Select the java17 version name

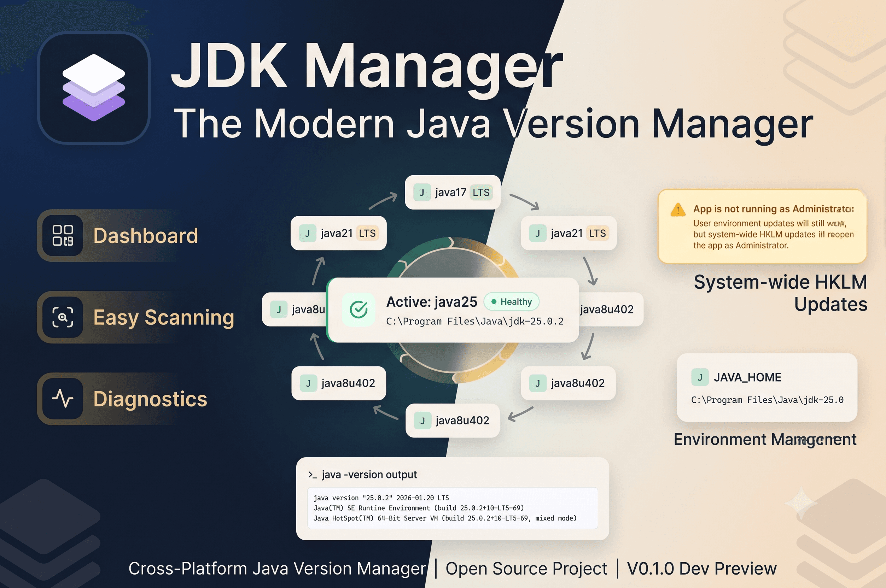click(x=450, y=193)
